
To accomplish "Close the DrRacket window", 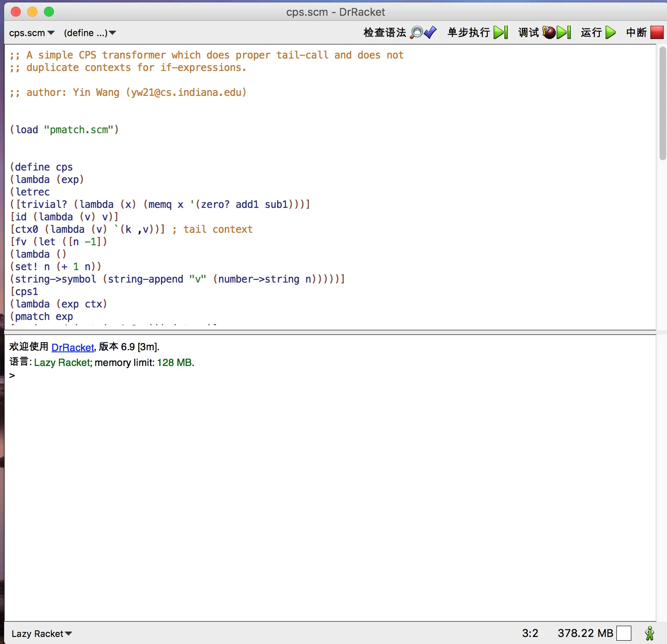I will [x=16, y=12].
